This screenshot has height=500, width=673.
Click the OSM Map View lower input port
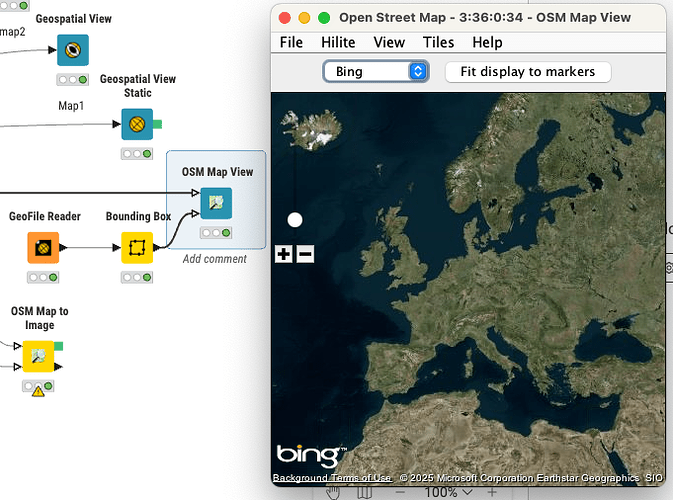(x=195, y=213)
